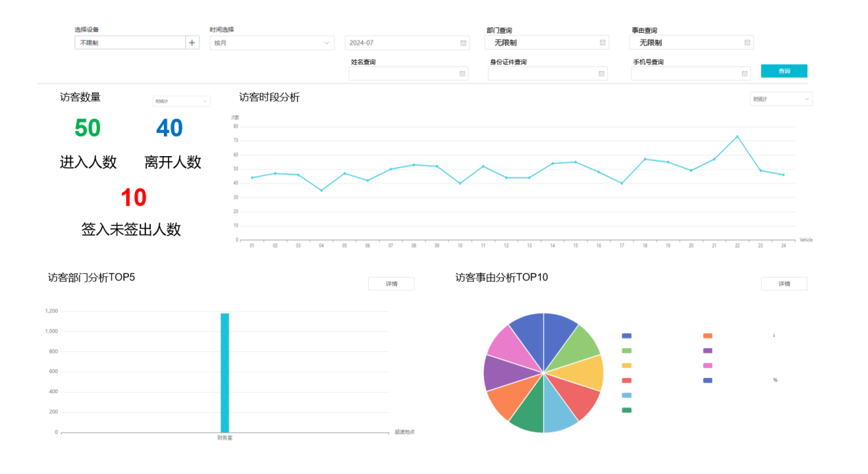Click the peak point at hour 22
Screen dimensions: 868x474
737,136
